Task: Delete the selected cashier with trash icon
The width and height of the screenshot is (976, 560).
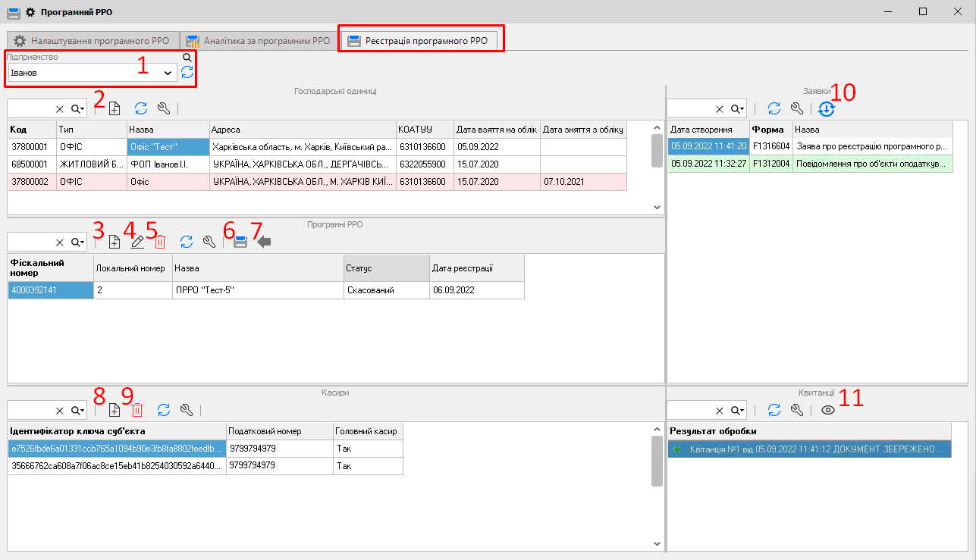Action: [137, 410]
